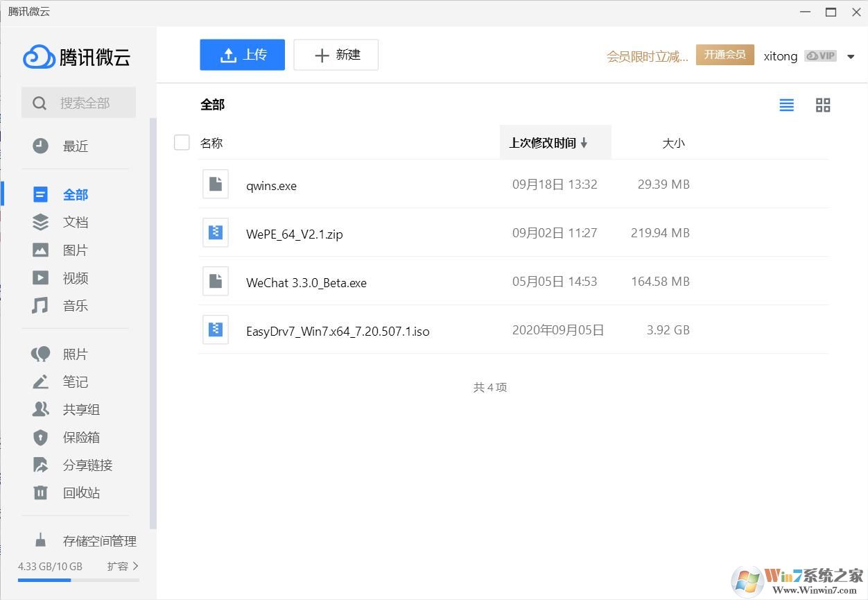Switch to grid view layout

[x=823, y=105]
